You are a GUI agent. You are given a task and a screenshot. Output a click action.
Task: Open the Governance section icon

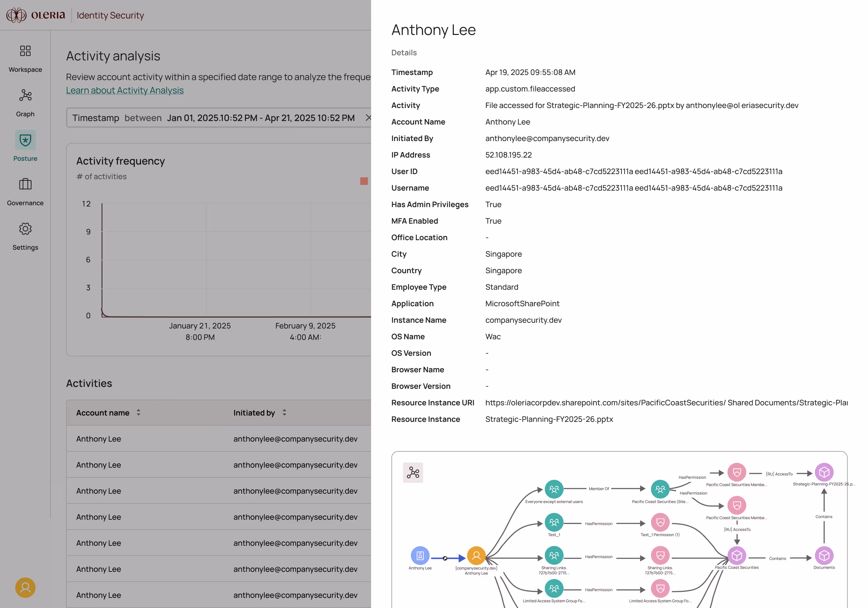(25, 185)
